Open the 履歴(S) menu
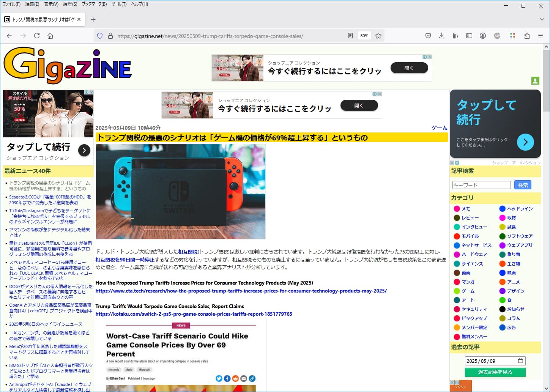This screenshot has width=550, height=392. coord(70,4)
